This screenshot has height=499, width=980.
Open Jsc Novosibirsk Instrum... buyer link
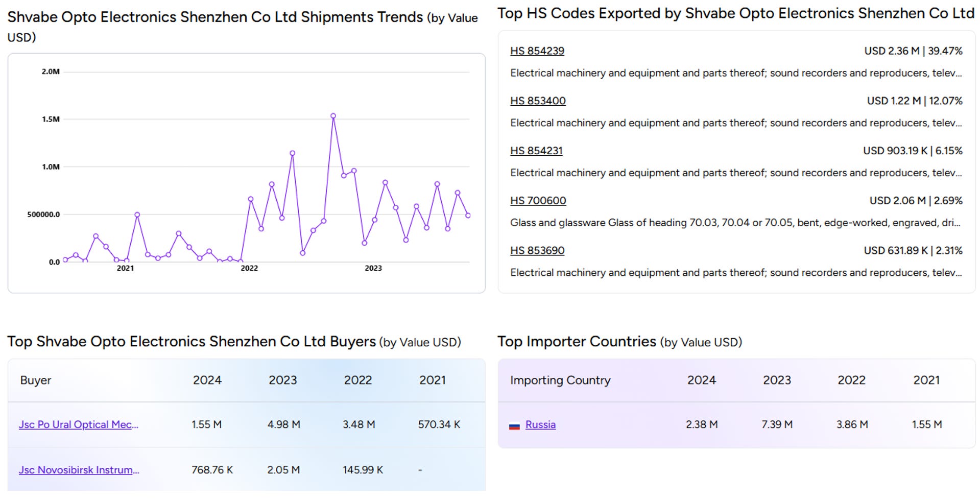click(x=79, y=470)
